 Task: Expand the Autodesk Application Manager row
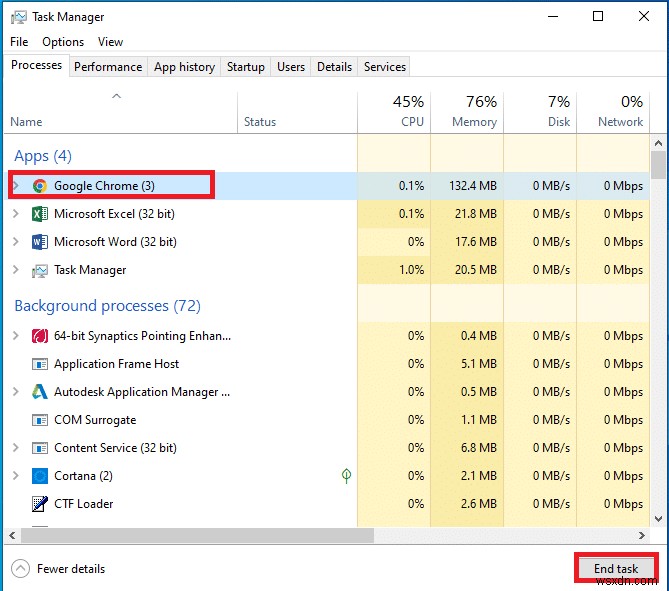tap(16, 391)
